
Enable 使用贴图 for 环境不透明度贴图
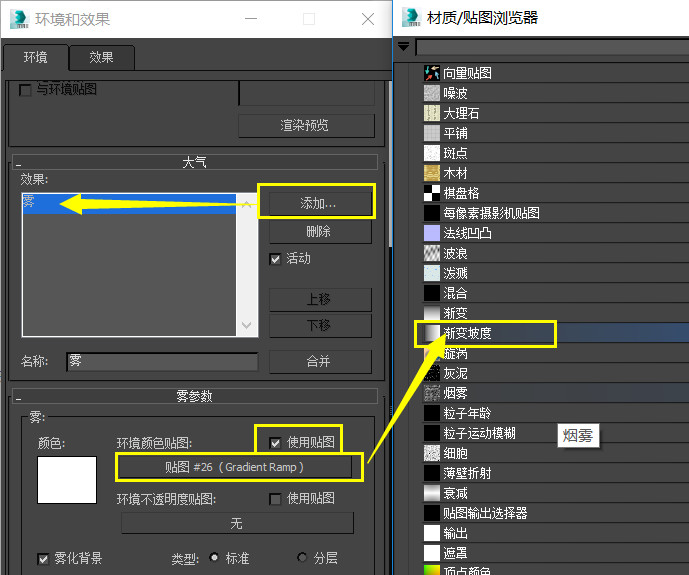pos(275,499)
